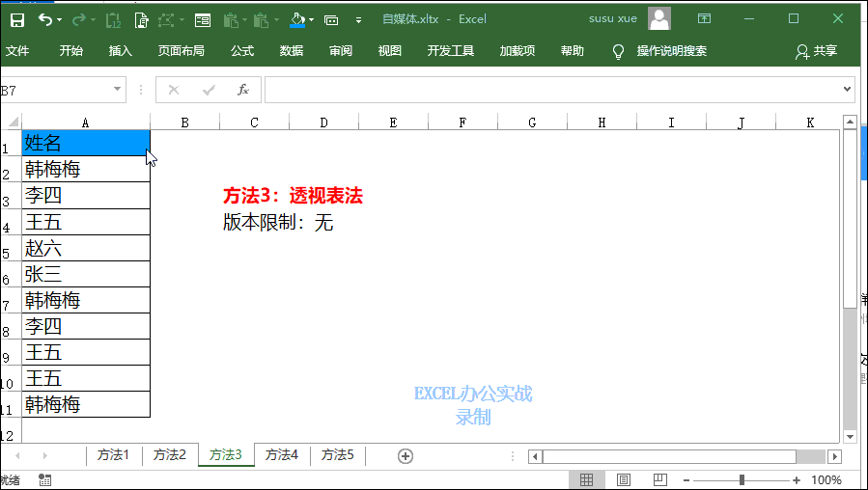
Task: Select cell containing 赵六
Action: pos(86,248)
